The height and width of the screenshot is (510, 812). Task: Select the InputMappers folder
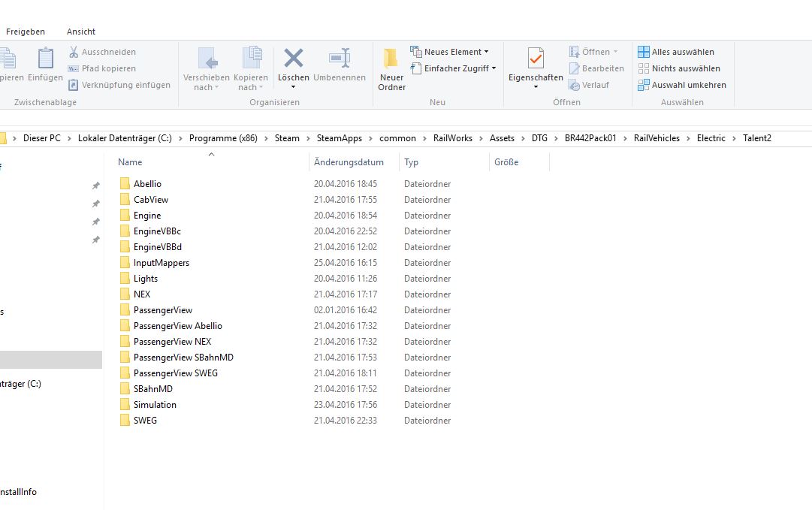point(161,263)
